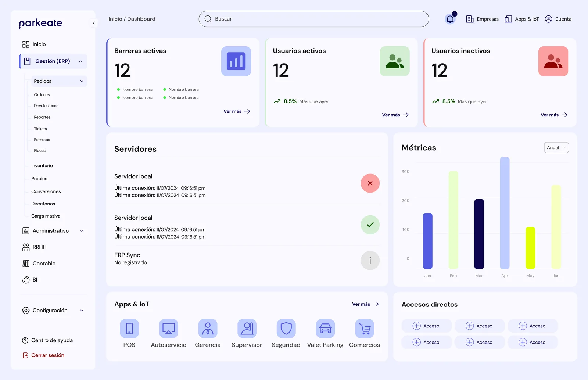The width and height of the screenshot is (588, 380).
Task: Click the Barreras activas chart icon
Action: click(x=236, y=61)
